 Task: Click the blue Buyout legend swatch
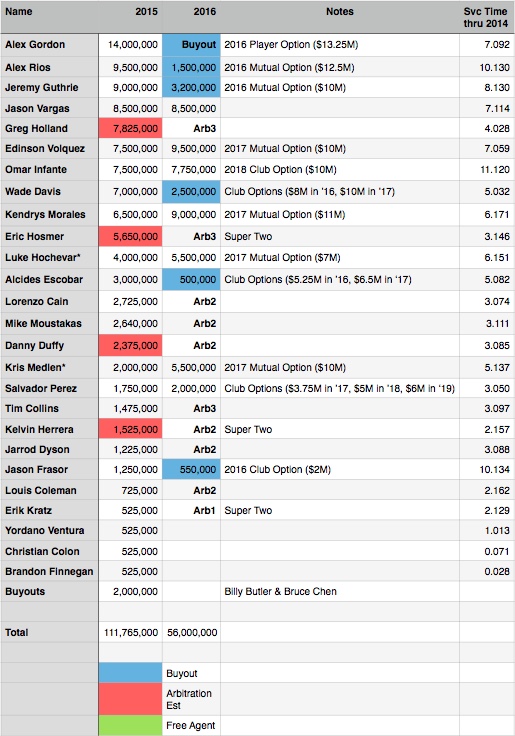click(x=131, y=673)
